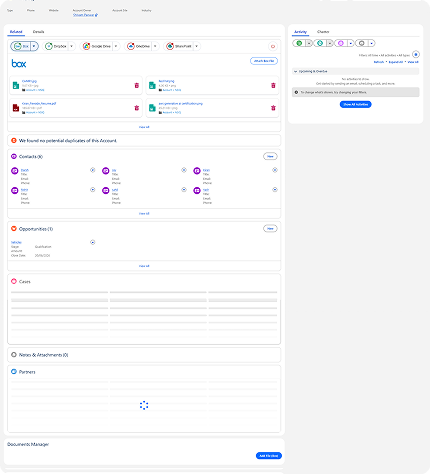Click the New Task icon in Activity
The height and width of the screenshot is (475, 431).
click(299, 43)
